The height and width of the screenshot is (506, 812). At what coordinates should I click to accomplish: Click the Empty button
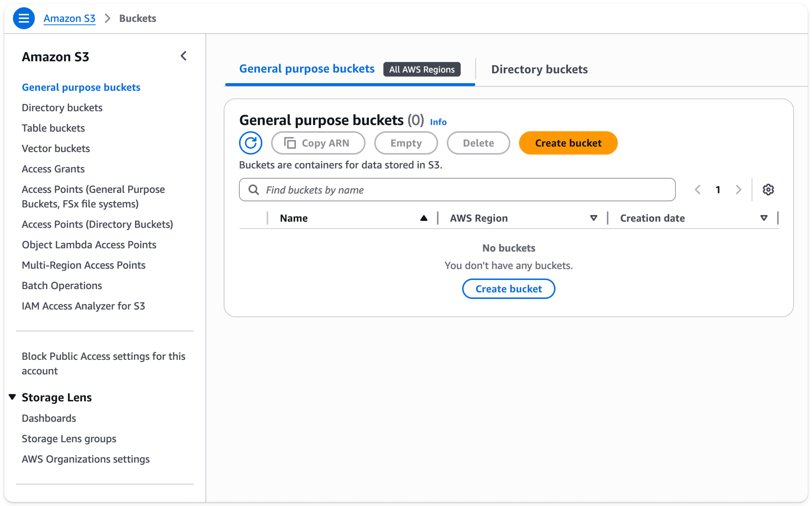[x=406, y=143]
